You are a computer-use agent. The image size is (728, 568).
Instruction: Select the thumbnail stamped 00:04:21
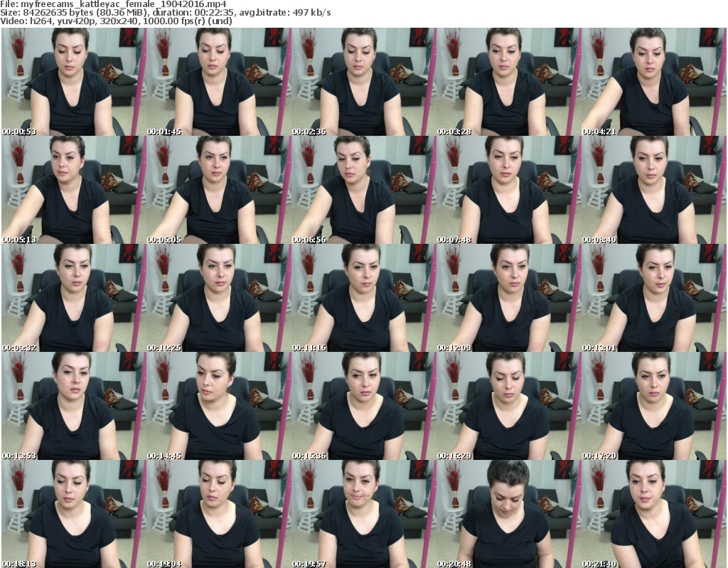click(x=654, y=82)
